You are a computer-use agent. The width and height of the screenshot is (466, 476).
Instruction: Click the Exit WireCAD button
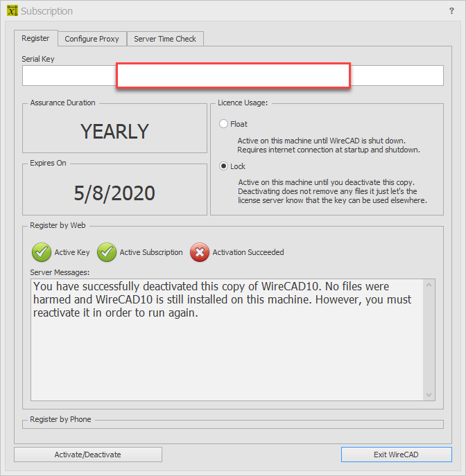coord(396,455)
